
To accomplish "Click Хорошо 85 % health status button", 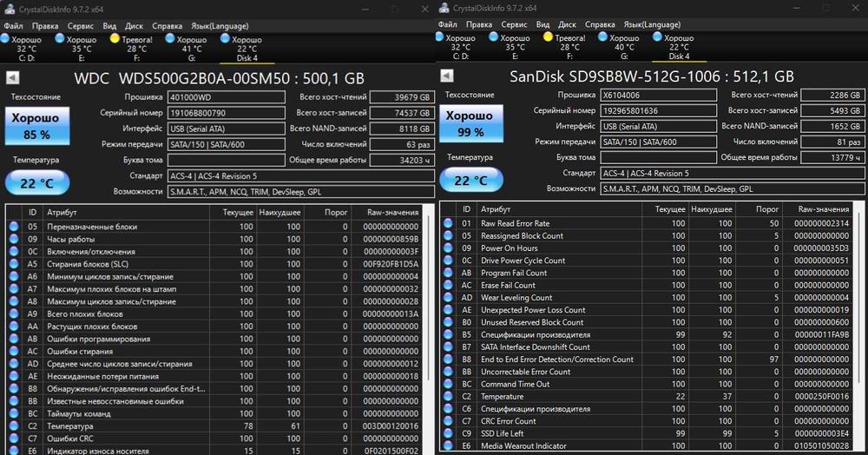I will click(x=37, y=126).
